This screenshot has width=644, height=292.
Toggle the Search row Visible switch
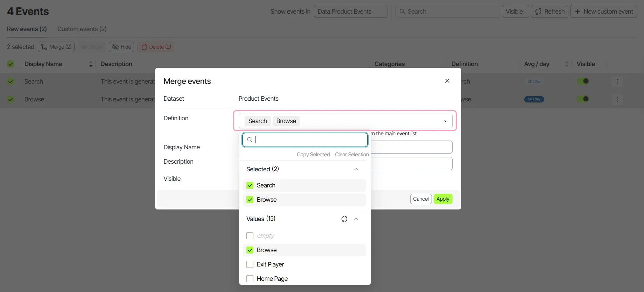point(583,81)
